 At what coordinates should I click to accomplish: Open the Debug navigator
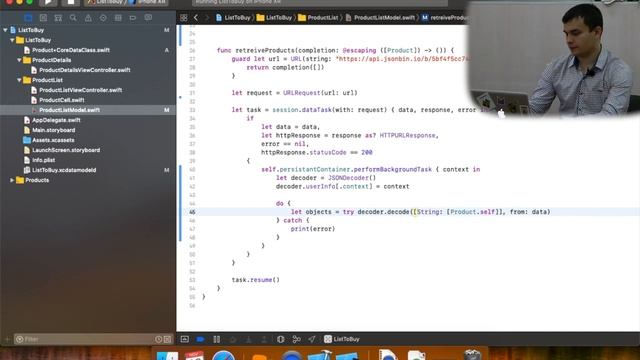pos(118,18)
